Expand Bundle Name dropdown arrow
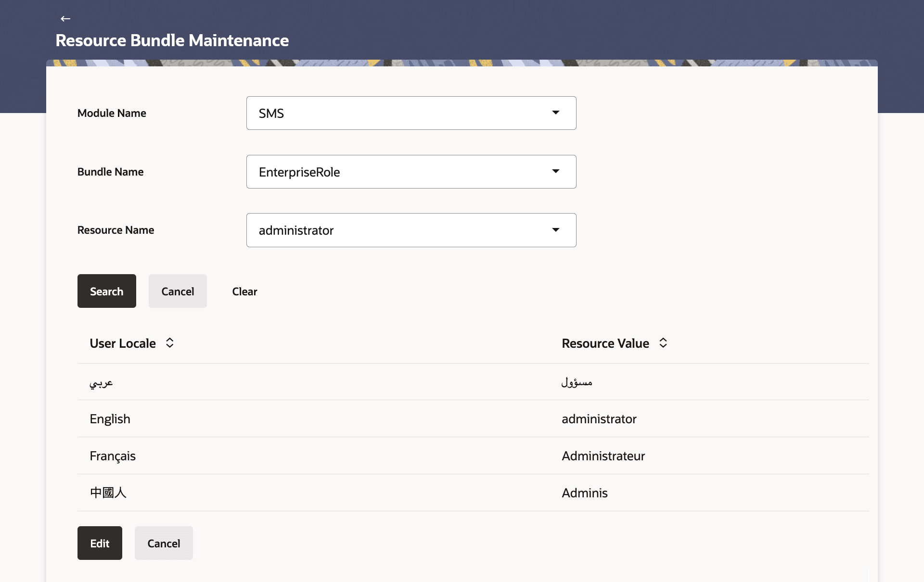Screen dimensions: 924x582 (555, 171)
